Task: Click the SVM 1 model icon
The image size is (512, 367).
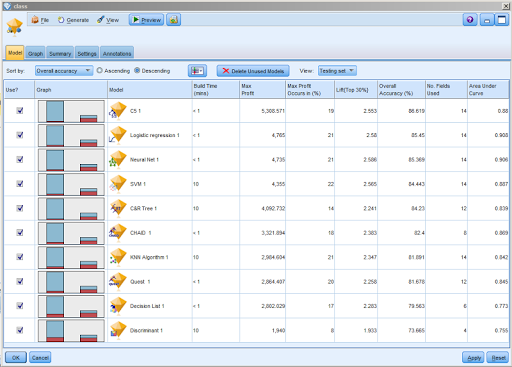Action: (118, 184)
